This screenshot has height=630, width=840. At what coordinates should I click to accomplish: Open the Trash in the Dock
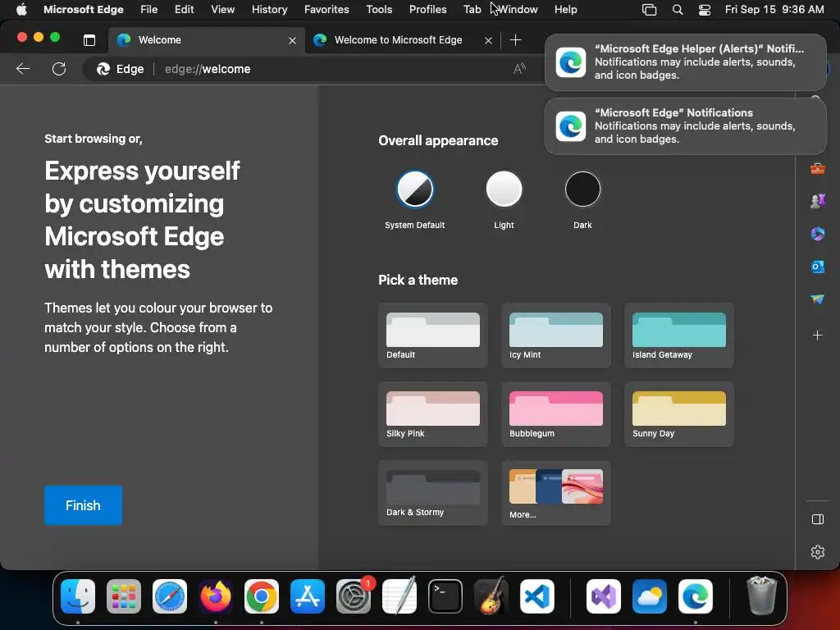point(761,596)
